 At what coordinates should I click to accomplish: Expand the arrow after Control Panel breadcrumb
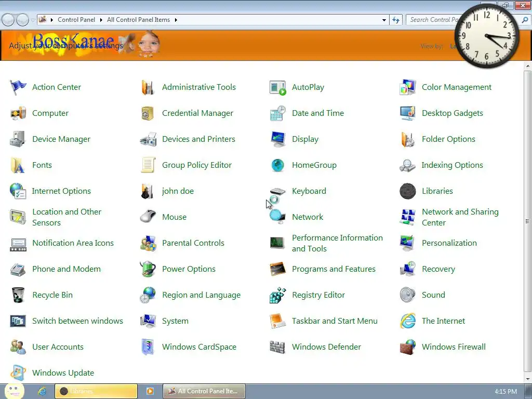click(x=101, y=20)
